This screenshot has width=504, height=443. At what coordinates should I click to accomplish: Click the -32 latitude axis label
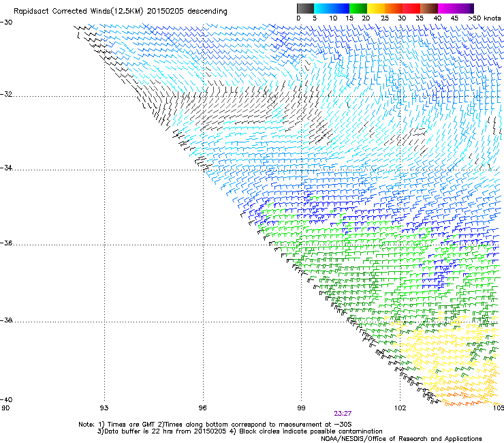pyautogui.click(x=6, y=94)
